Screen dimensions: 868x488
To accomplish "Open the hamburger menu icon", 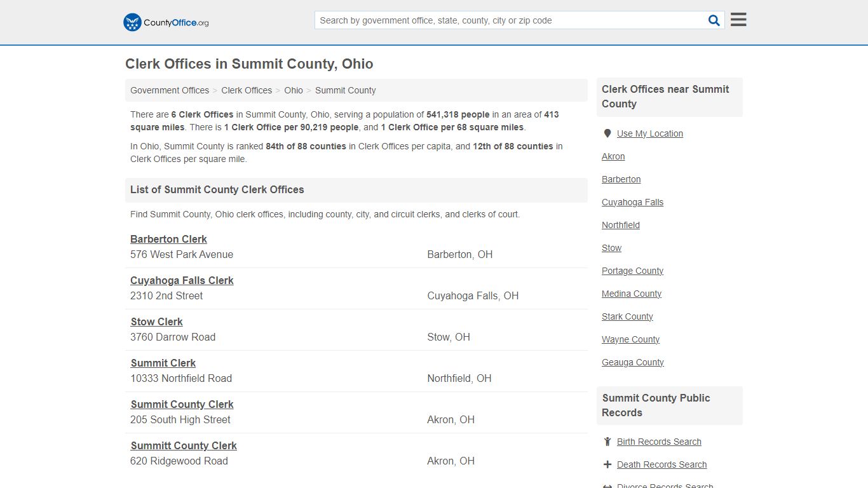I will [738, 20].
